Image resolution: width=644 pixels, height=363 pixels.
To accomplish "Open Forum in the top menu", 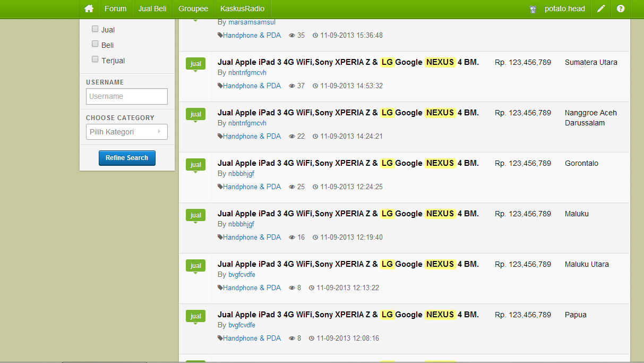I will [x=115, y=9].
